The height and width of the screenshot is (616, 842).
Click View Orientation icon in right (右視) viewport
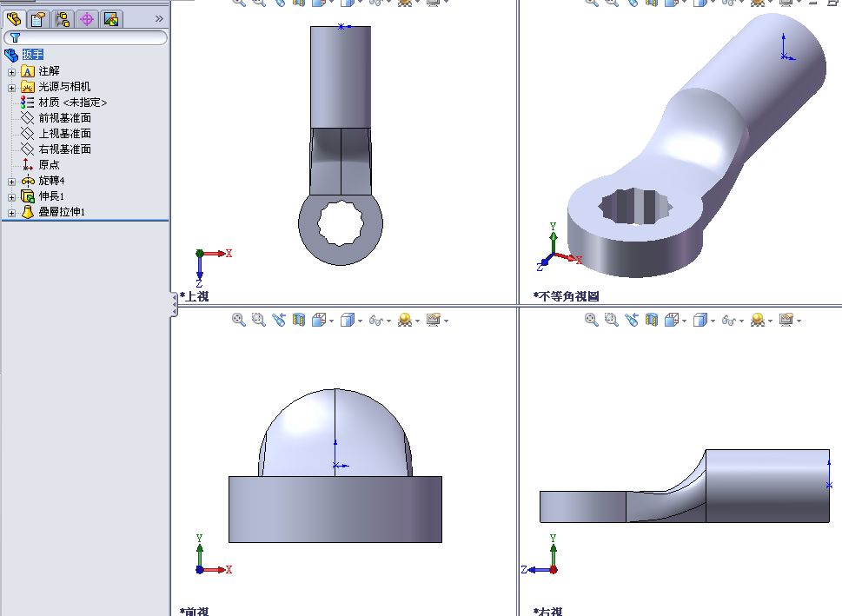tap(671, 320)
